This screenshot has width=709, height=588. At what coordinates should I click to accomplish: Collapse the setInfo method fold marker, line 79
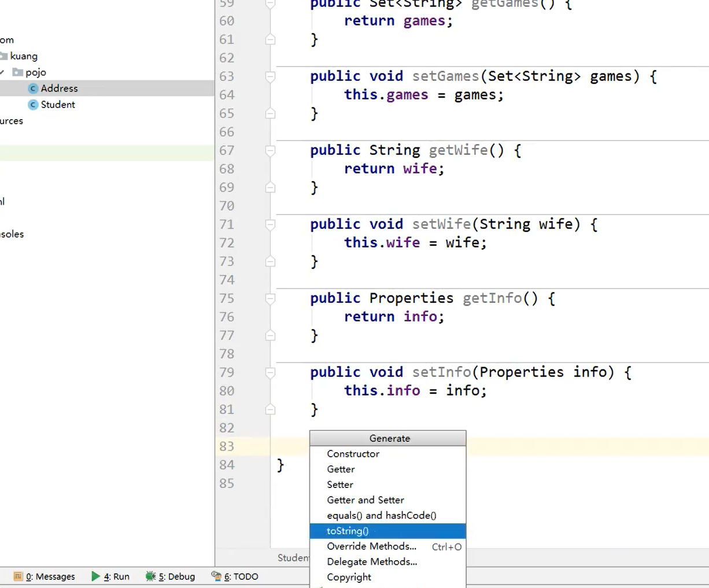270,372
